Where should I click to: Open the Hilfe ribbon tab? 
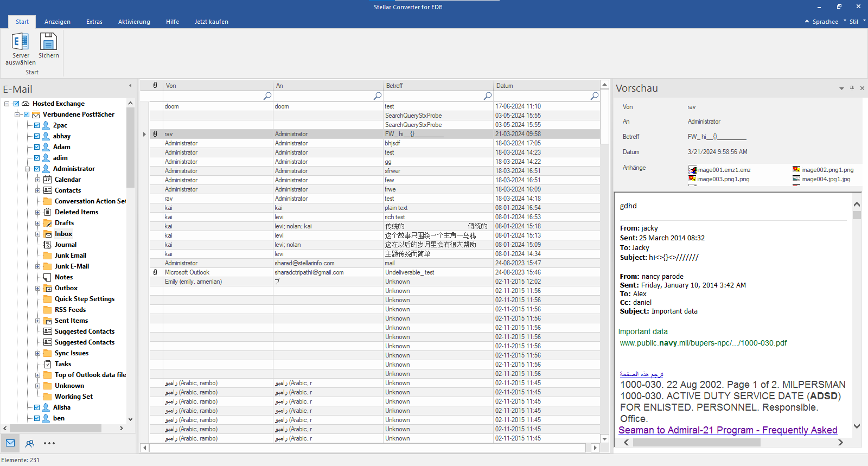coord(173,22)
